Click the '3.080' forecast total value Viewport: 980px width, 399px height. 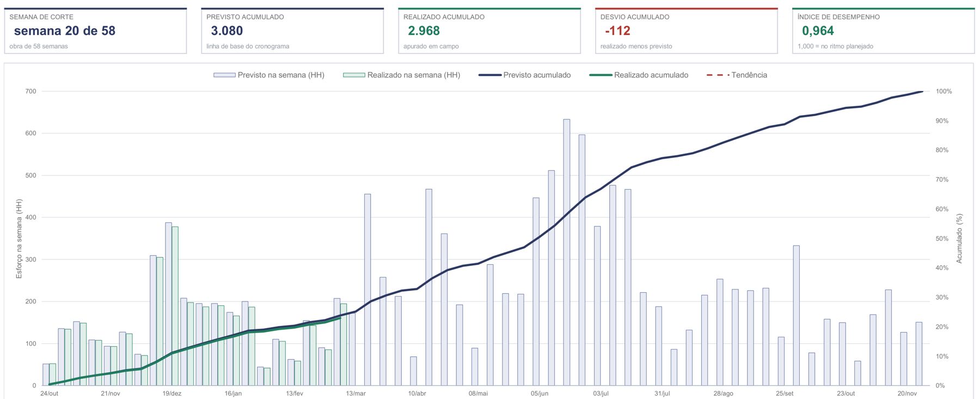(227, 31)
